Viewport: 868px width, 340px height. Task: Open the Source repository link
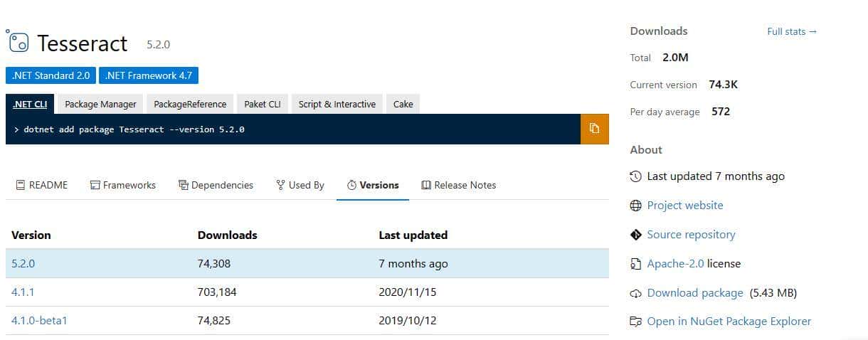tap(691, 235)
